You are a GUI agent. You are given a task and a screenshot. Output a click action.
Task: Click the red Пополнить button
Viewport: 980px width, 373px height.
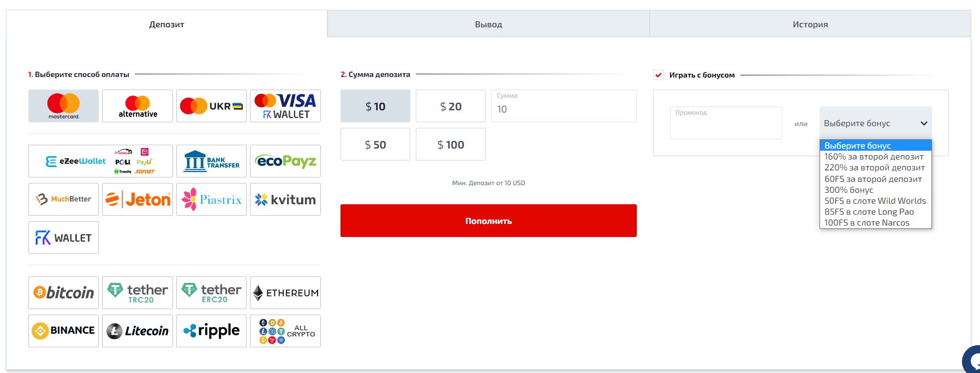pyautogui.click(x=488, y=221)
